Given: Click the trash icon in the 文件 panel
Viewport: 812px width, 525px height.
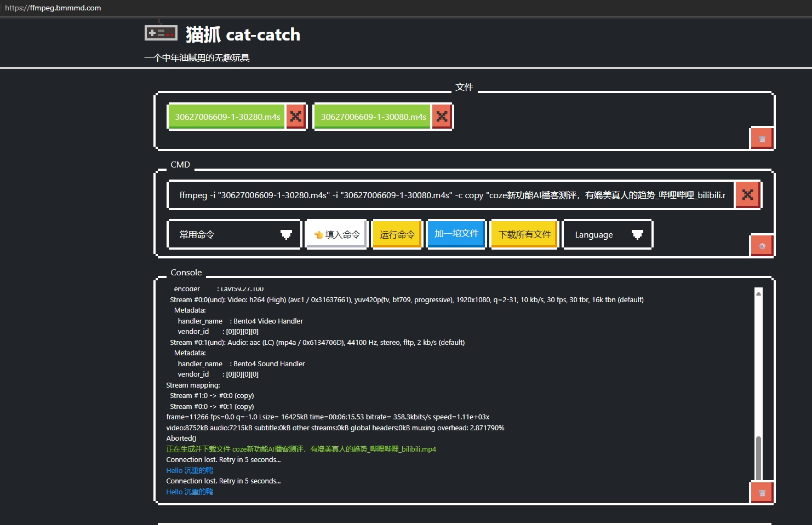Looking at the screenshot, I should click(x=762, y=139).
